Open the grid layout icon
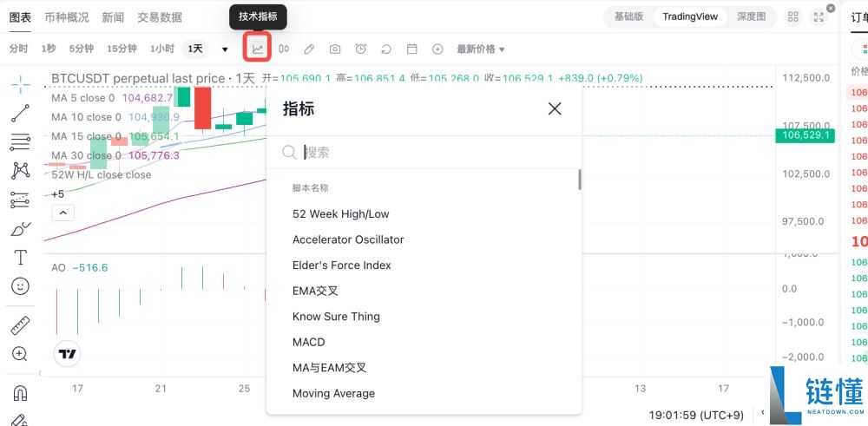The height and width of the screenshot is (426, 868). tap(793, 16)
